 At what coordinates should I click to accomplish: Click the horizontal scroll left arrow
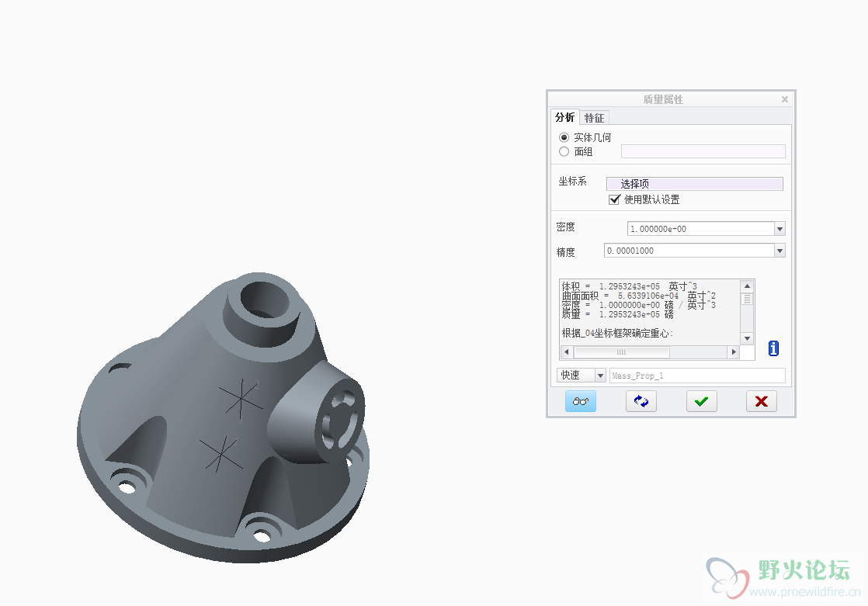coord(566,351)
